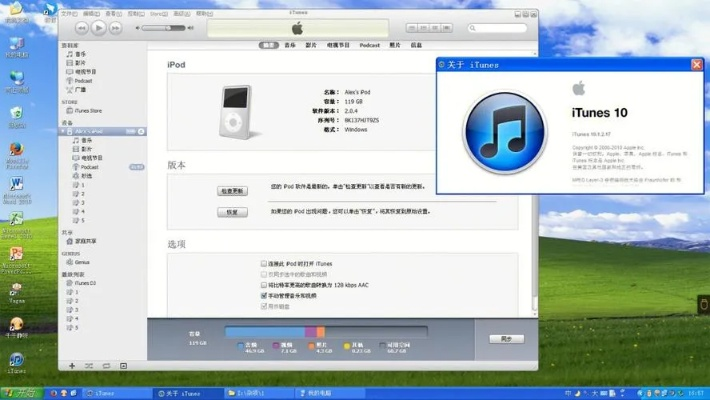Select Genius in the sidebar
Screen dimensions: 710x400
(x=82, y=262)
